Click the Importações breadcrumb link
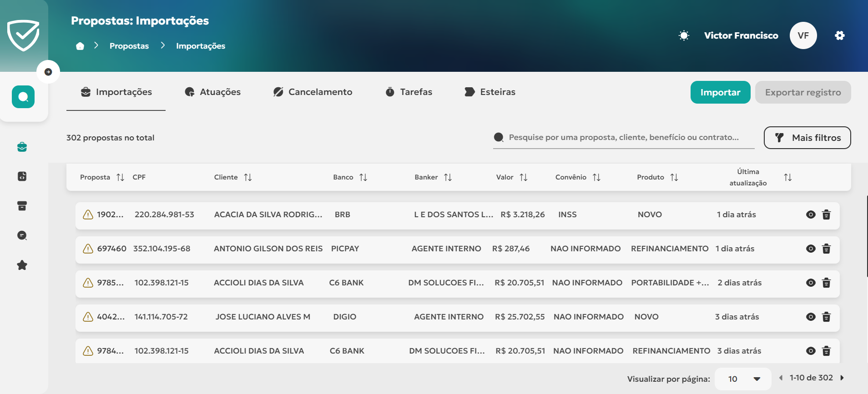This screenshot has width=868, height=394. pos(201,46)
